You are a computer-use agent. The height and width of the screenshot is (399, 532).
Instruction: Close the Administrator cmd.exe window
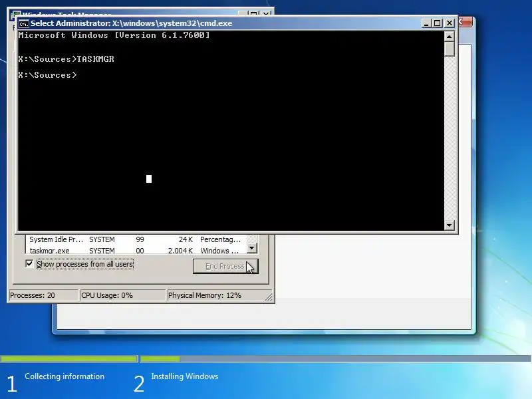[x=450, y=23]
